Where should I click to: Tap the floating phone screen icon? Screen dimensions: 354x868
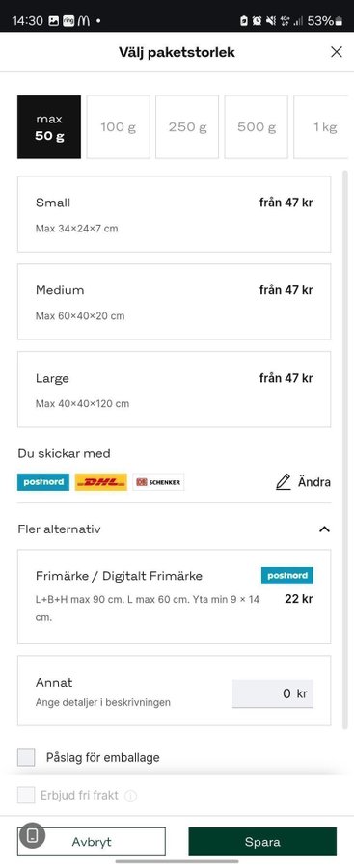click(32, 836)
